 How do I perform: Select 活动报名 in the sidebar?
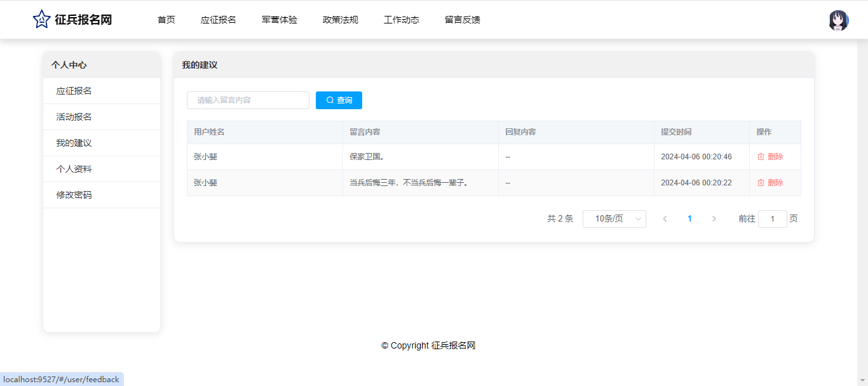tap(74, 117)
